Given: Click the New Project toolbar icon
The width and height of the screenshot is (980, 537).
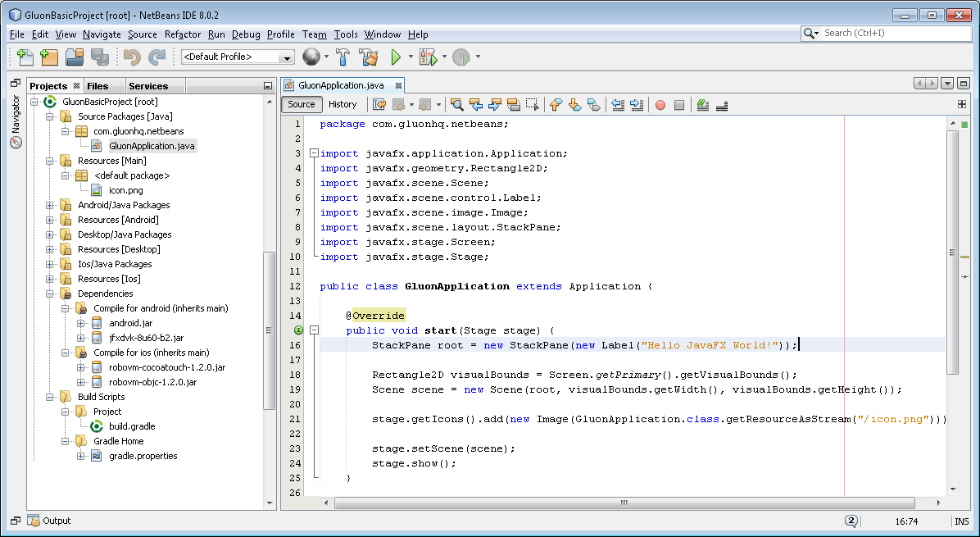Looking at the screenshot, I should pos(49,57).
